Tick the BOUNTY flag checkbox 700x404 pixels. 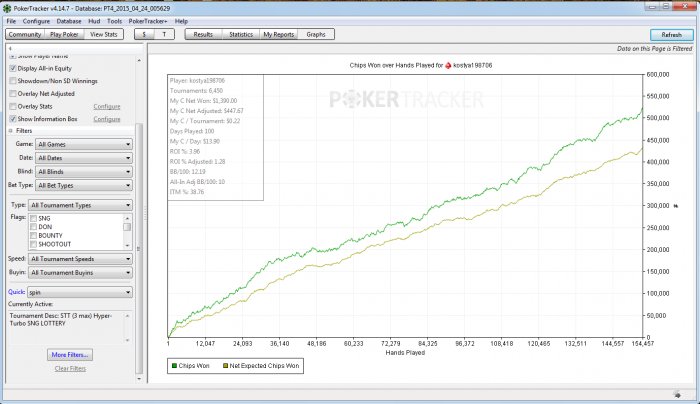tap(33, 235)
